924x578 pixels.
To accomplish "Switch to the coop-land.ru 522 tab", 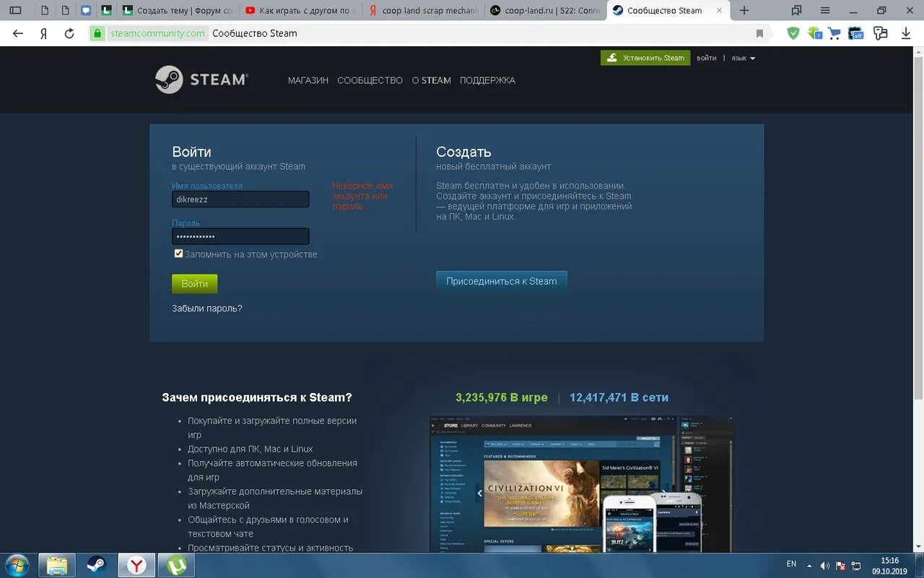I will coord(544,10).
